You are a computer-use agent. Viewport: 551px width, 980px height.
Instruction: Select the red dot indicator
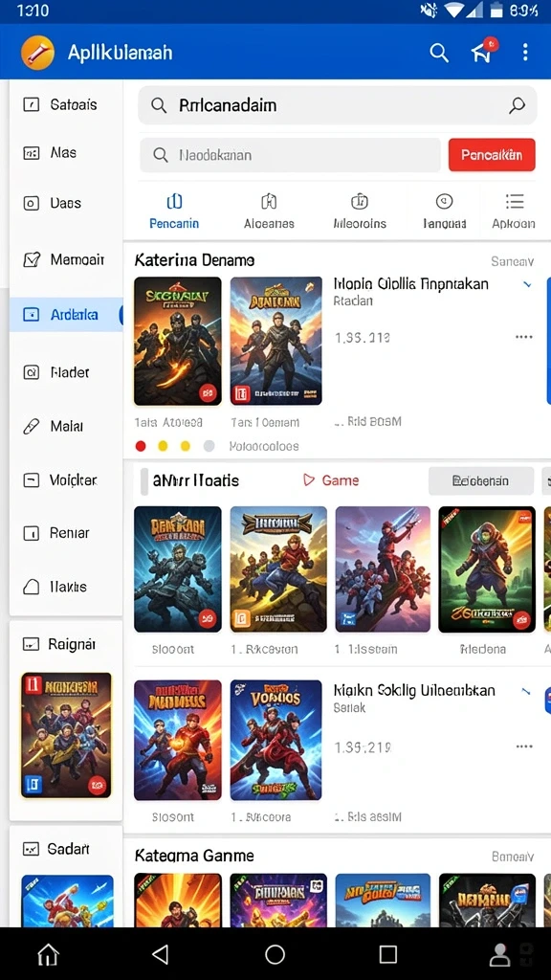(x=141, y=446)
